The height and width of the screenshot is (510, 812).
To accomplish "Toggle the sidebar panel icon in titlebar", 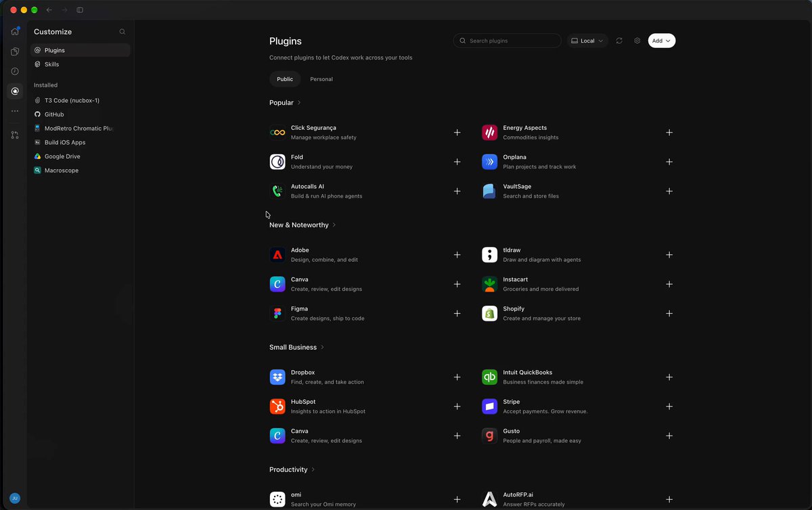I will coord(80,10).
